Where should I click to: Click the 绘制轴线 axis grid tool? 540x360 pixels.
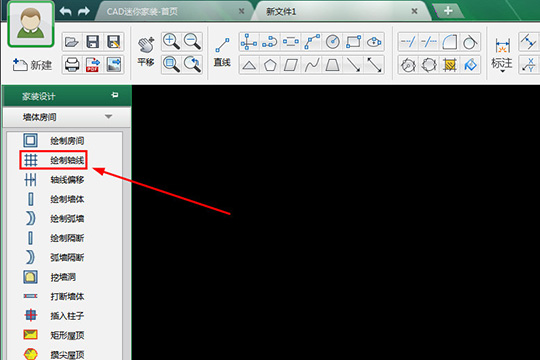(x=53, y=160)
